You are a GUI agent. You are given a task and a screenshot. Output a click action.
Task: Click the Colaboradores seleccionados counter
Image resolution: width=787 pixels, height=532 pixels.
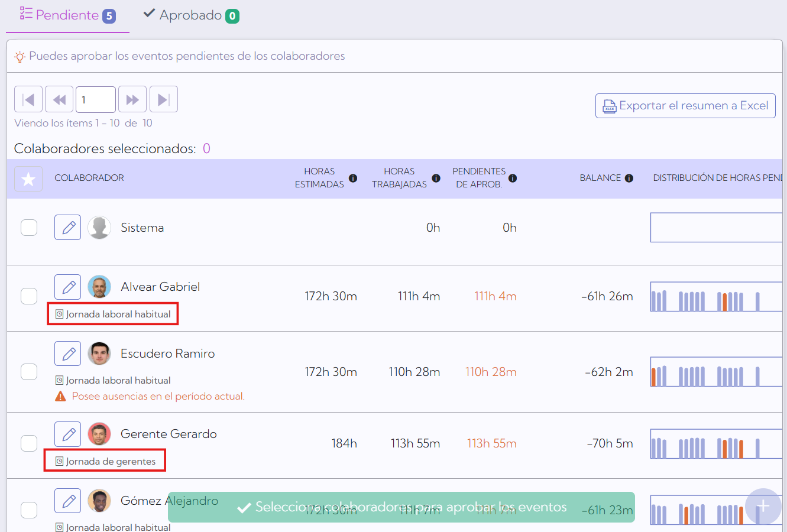[206, 148]
